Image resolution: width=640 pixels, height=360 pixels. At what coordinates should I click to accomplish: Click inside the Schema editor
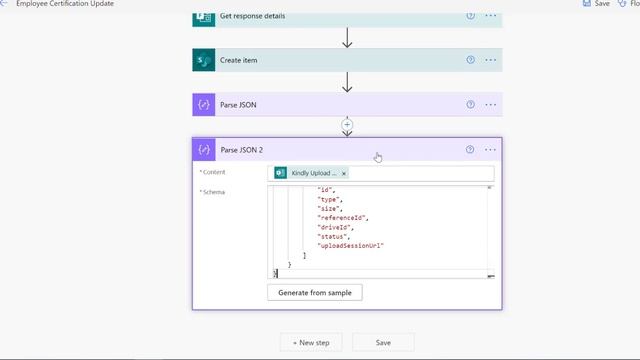[380, 232]
